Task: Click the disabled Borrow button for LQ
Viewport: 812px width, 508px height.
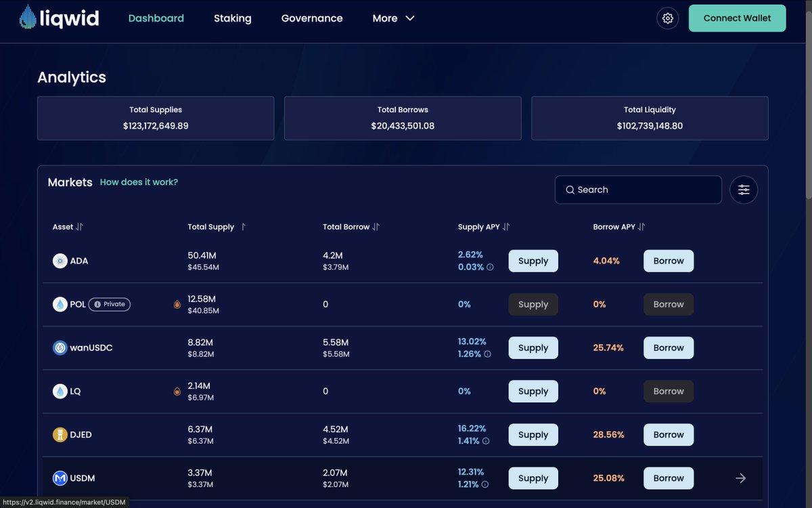Action: click(669, 391)
